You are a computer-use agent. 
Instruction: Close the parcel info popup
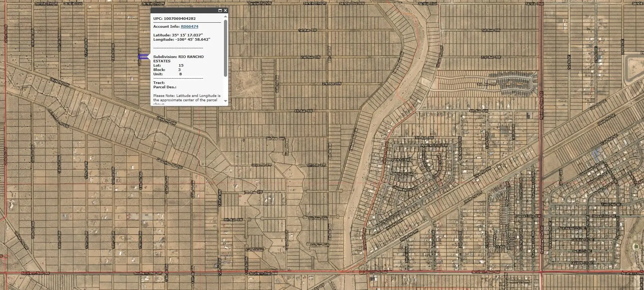(225, 10)
